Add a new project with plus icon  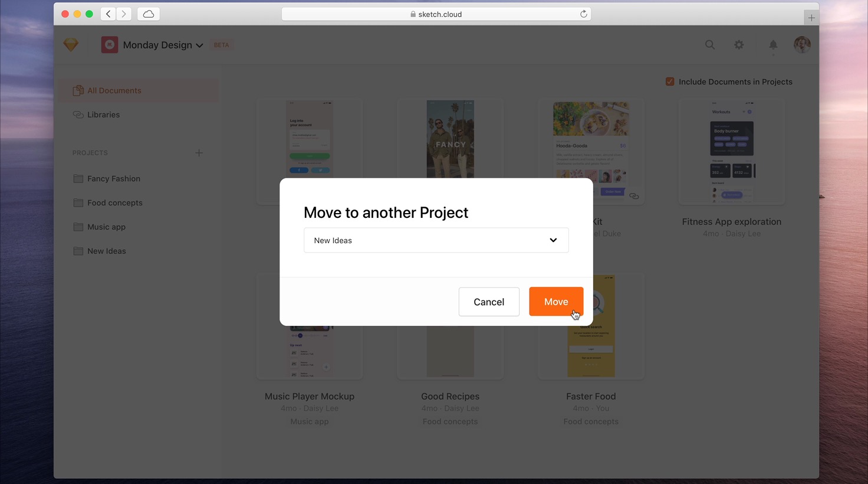click(x=199, y=153)
